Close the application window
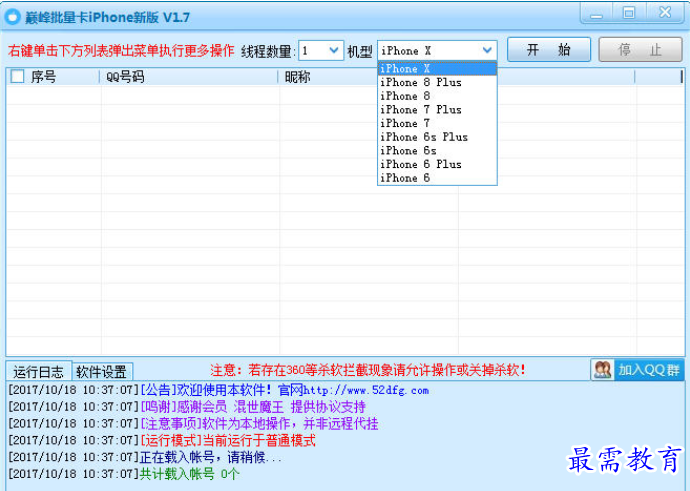This screenshot has width=690, height=491. click(665, 13)
